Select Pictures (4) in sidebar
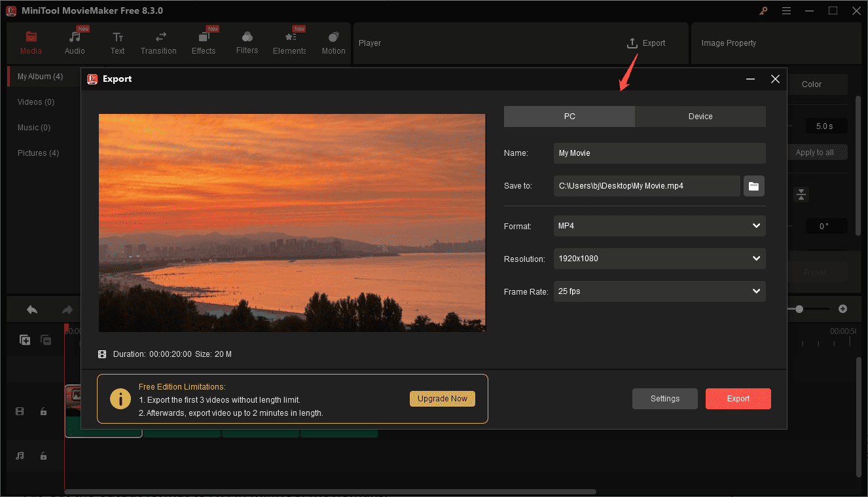868x497 pixels. point(38,153)
